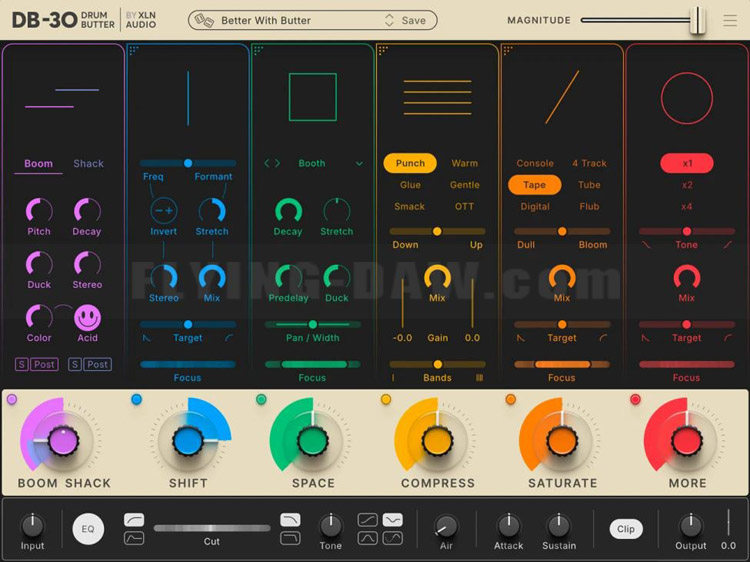Click the Down/Up compressor slider handle
Viewport: 750px width, 562px height.
pos(437,231)
